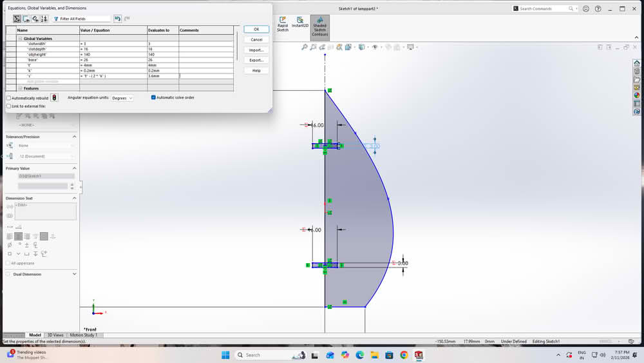
Task: Click the undo arrow in Equations dialog
Action: (117, 19)
